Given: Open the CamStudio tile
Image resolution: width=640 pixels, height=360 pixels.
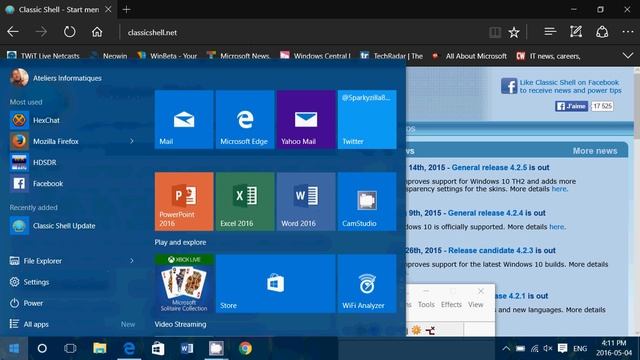Looking at the screenshot, I should click(367, 202).
